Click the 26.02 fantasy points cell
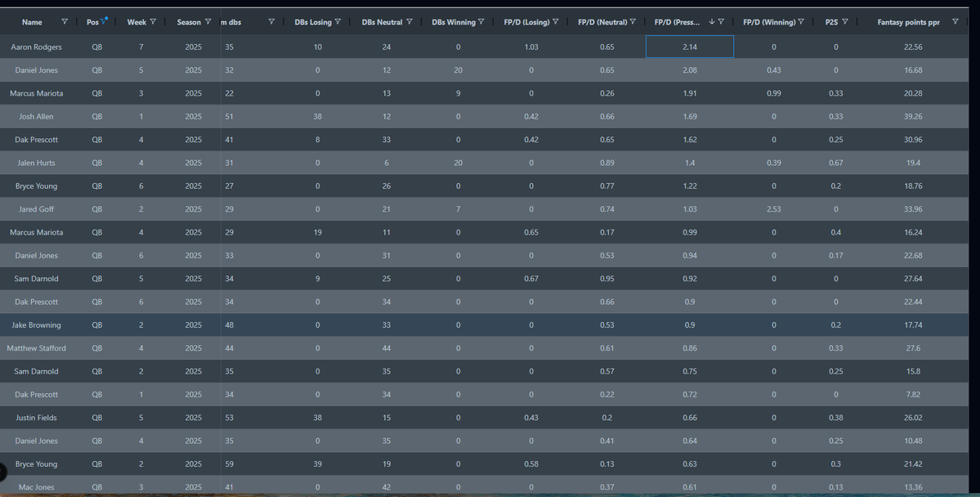 tap(912, 418)
